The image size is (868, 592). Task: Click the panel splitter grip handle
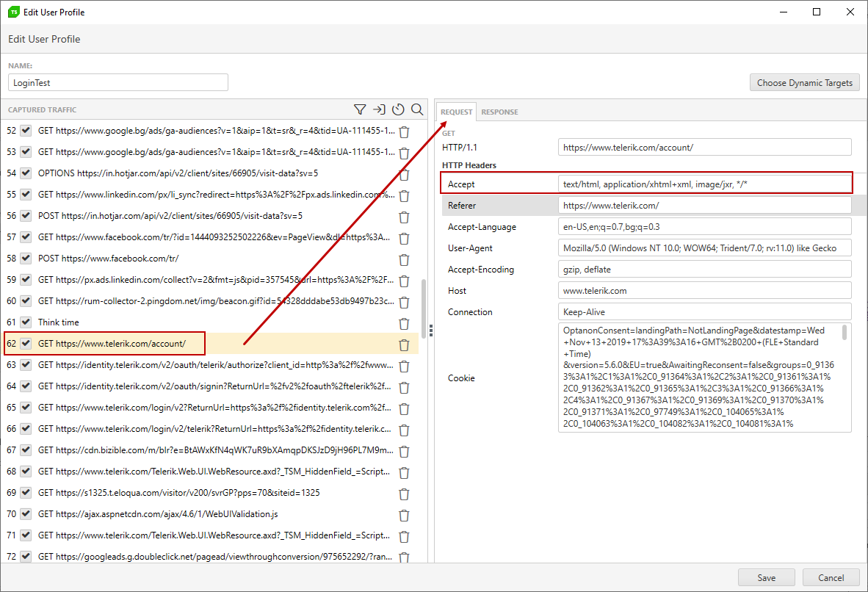(x=430, y=331)
